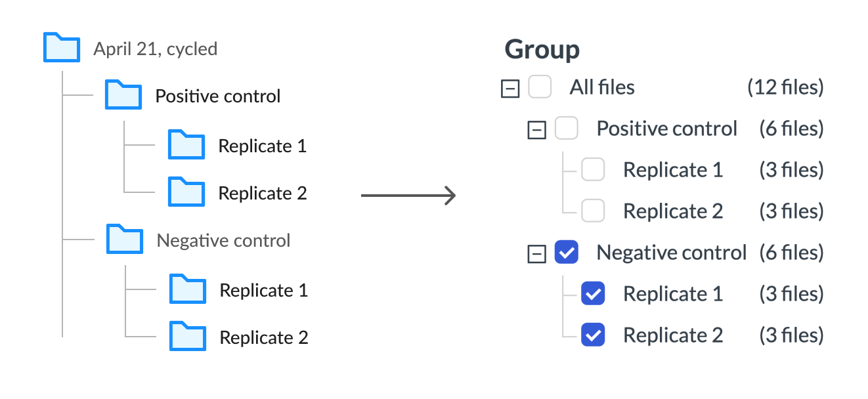Check the Positive control group checkbox
Image resolution: width=868 pixels, height=399 pixels.
pos(566,129)
